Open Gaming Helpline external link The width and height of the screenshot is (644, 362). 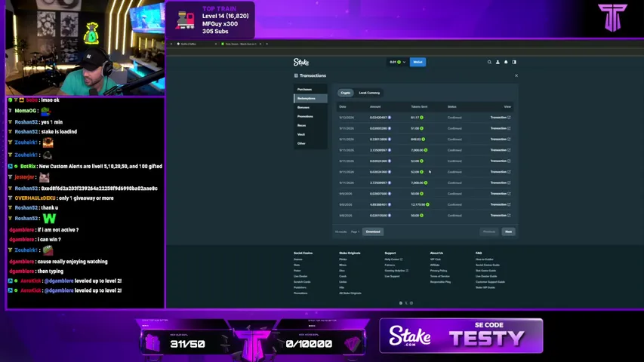tap(396, 271)
